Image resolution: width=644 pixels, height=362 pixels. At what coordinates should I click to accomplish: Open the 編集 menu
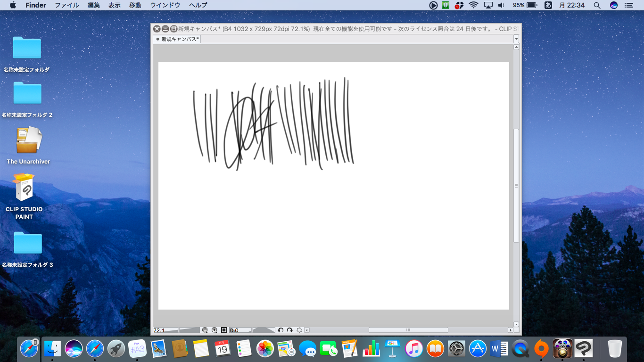94,5
